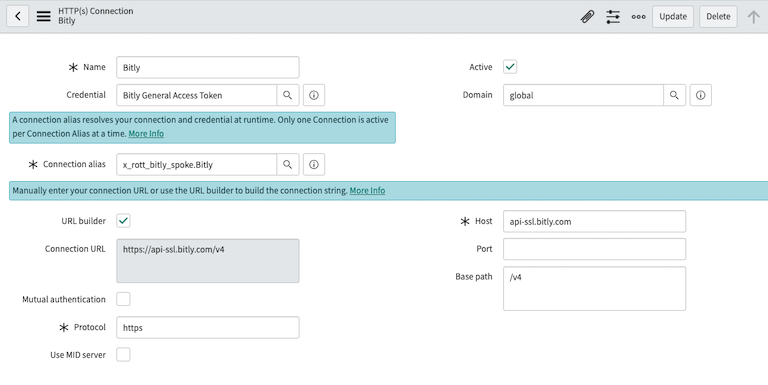Open More Info link about connection alias
The width and height of the screenshot is (768, 385).
pyautogui.click(x=146, y=134)
